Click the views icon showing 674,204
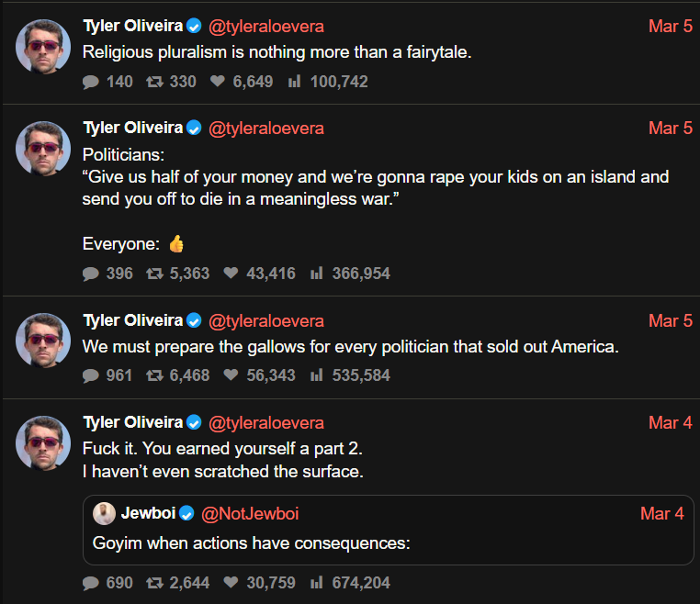700x604 pixels. coord(317,583)
